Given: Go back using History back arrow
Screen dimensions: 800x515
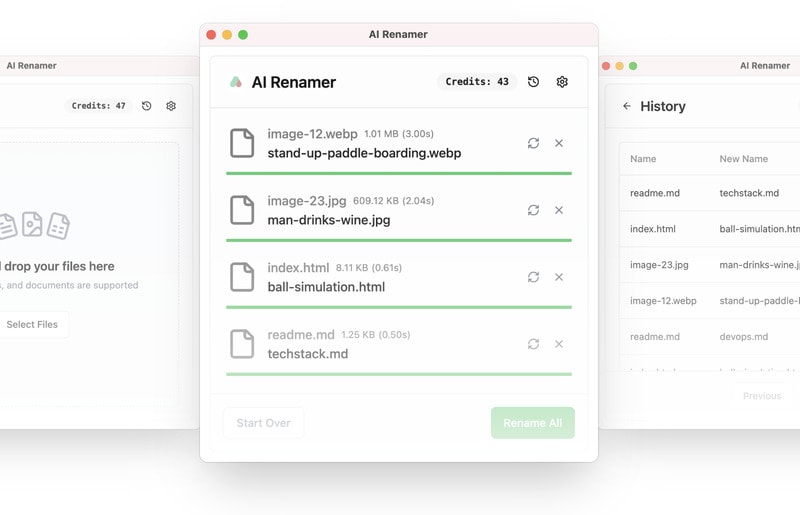Looking at the screenshot, I should (x=627, y=106).
